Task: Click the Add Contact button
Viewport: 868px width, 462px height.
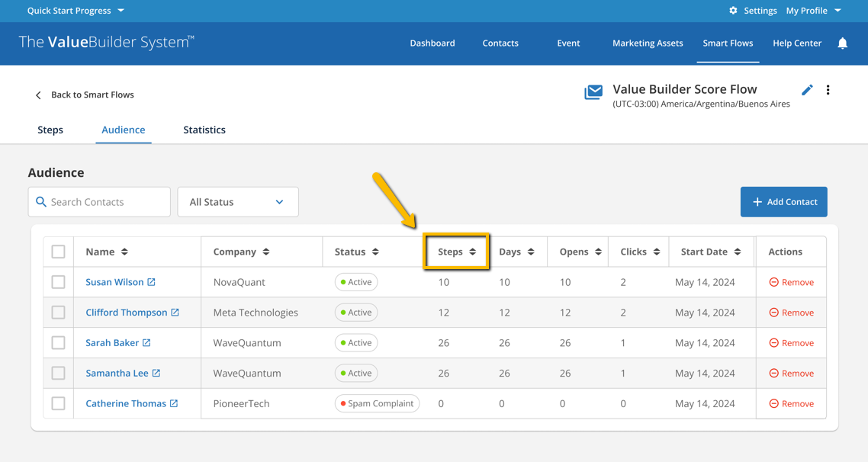Action: pos(783,202)
